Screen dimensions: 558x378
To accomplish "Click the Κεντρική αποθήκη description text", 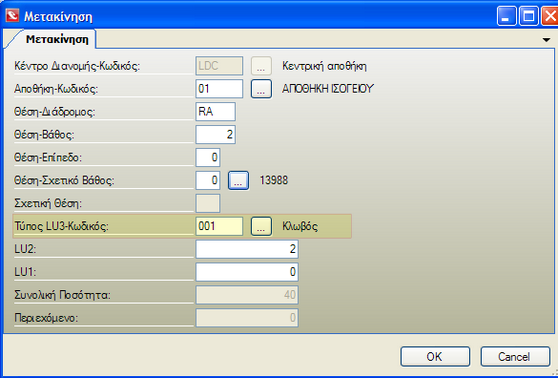I will [x=324, y=66].
